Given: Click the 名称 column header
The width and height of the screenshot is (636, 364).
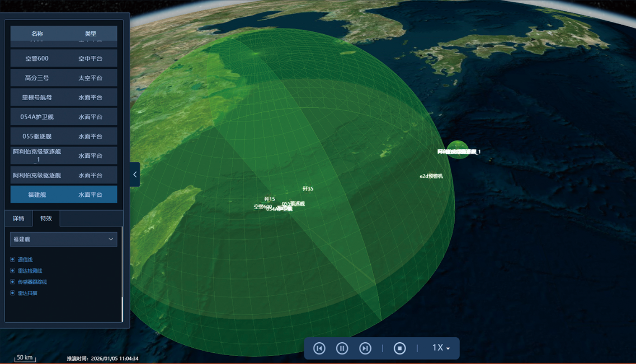Looking at the screenshot, I should (x=37, y=34).
